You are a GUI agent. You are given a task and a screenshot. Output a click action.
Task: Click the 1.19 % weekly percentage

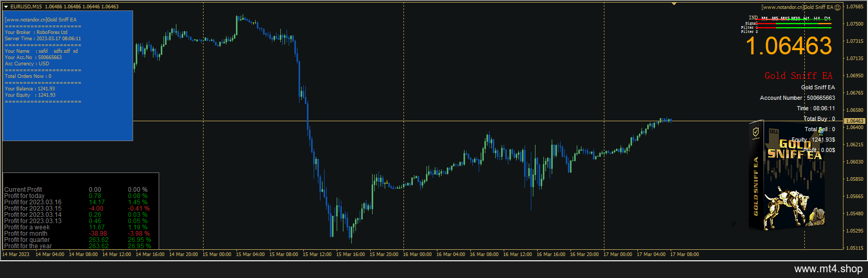coord(138,227)
